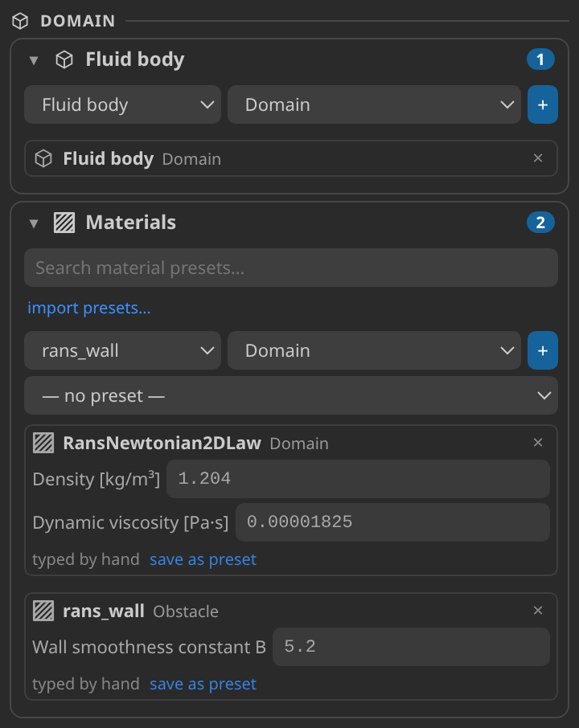The height and width of the screenshot is (728, 579).
Task: Open Domain dropdown in Materials section
Action: tap(374, 350)
